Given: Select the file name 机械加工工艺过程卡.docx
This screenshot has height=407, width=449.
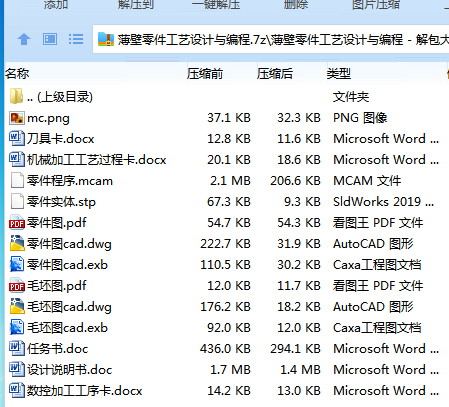Looking at the screenshot, I should point(97,160).
